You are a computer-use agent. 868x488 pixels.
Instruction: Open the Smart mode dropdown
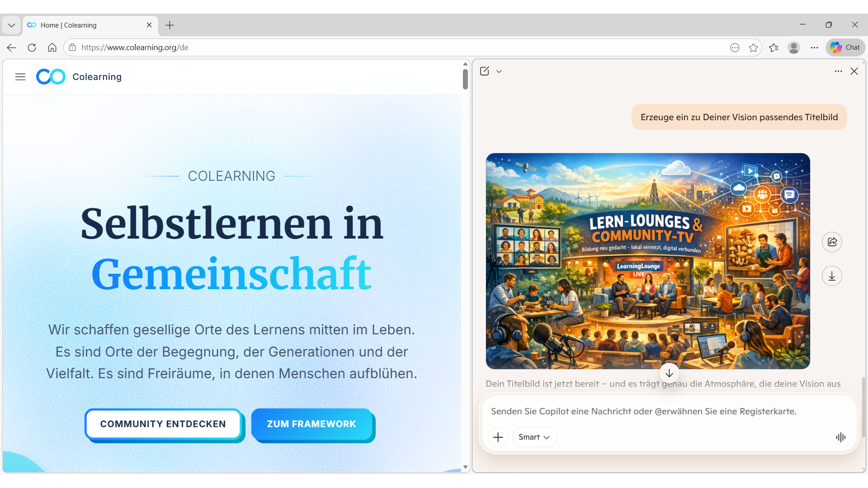pyautogui.click(x=534, y=437)
